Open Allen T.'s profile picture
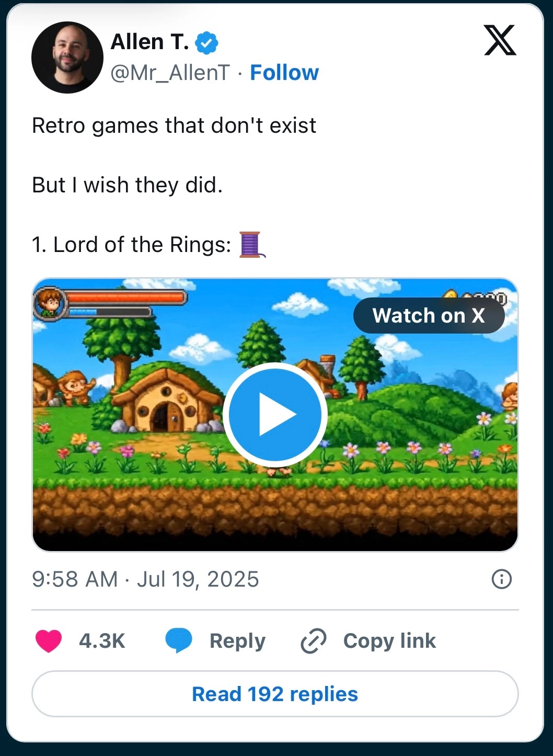 67,58
